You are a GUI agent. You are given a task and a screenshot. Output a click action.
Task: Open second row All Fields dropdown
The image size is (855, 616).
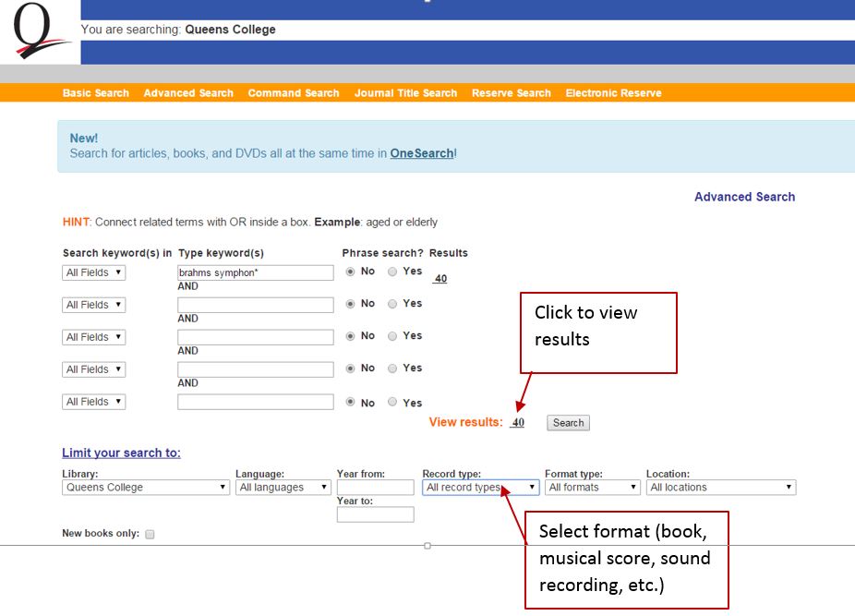(x=94, y=305)
